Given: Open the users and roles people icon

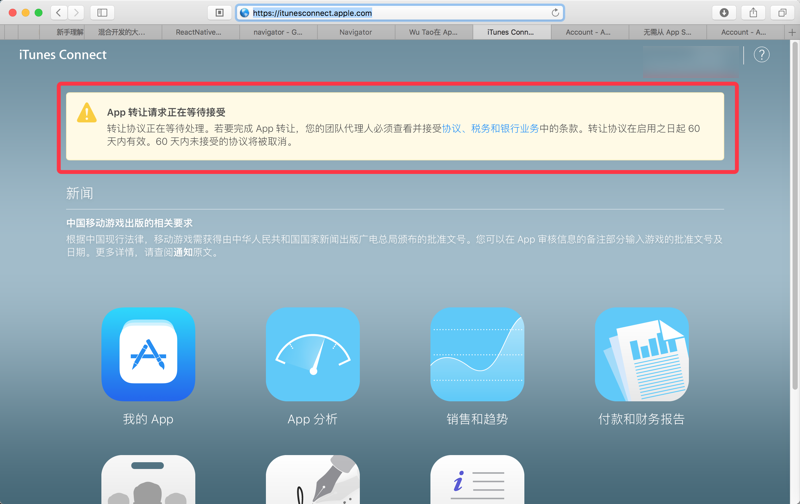Looking at the screenshot, I should (x=148, y=480).
